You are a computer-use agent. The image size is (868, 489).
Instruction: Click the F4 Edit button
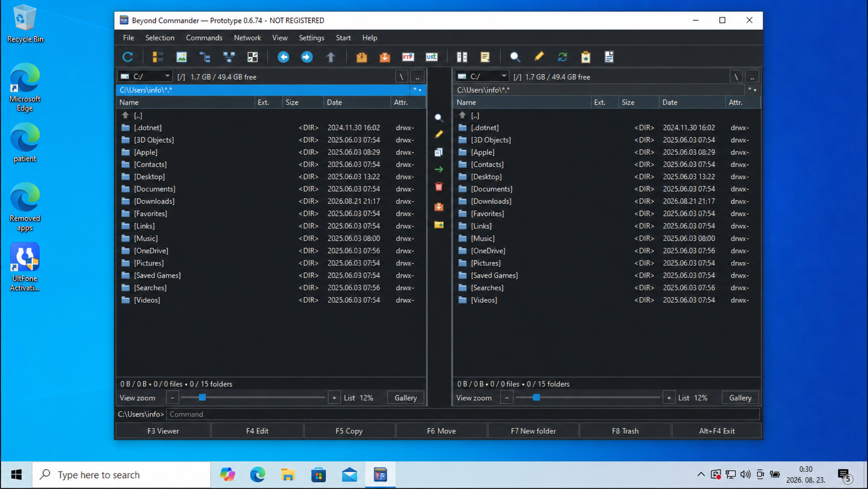pyautogui.click(x=257, y=431)
